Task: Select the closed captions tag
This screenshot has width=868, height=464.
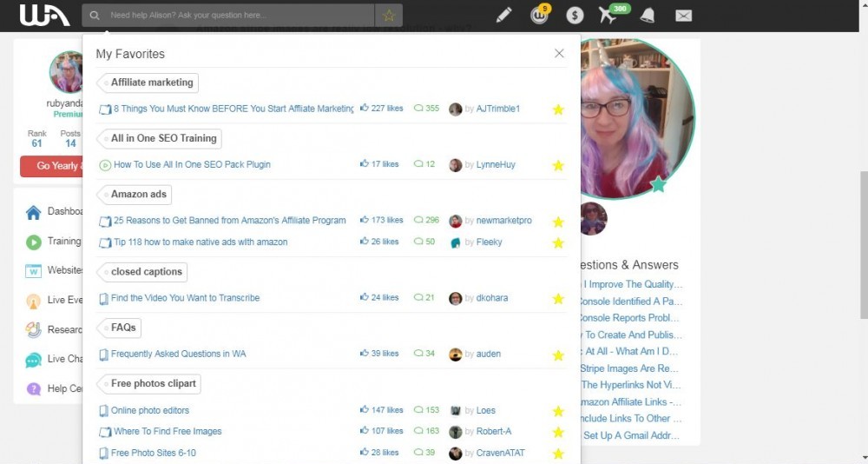Action: 142,272
